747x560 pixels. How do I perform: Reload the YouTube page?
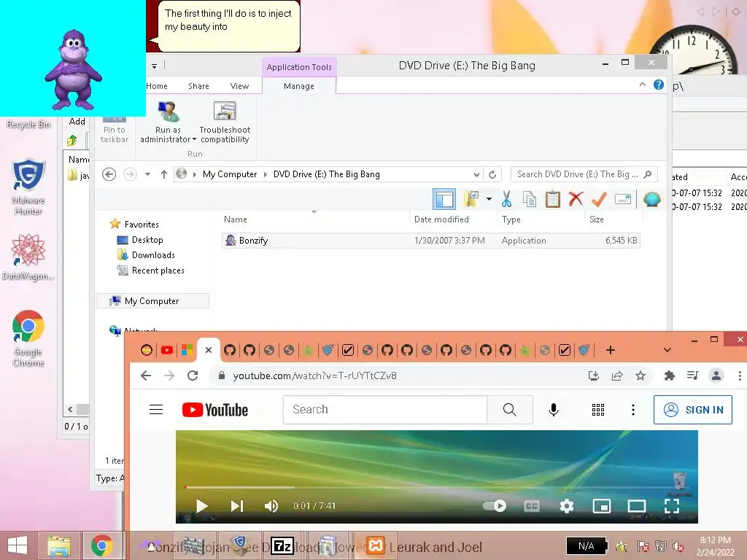[193, 376]
